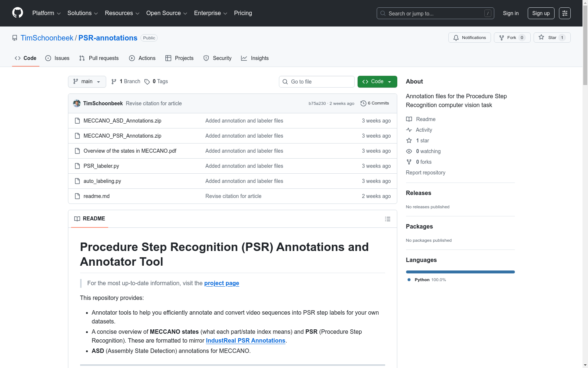
Task: Click the star icon beside '1 star'
Action: click(409, 141)
